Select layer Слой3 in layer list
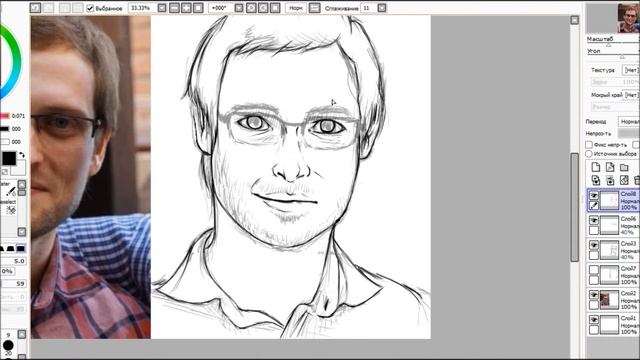Viewport: 640px width, 360px height. [x=613, y=250]
